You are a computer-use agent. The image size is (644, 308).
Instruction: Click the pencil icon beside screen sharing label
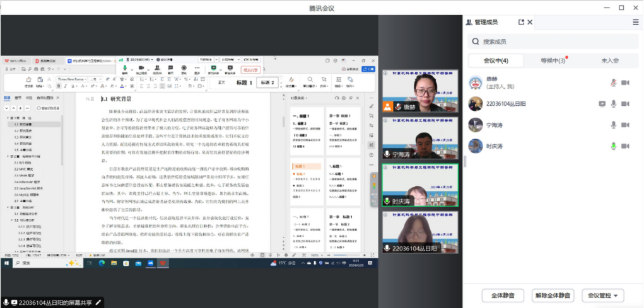[98, 302]
